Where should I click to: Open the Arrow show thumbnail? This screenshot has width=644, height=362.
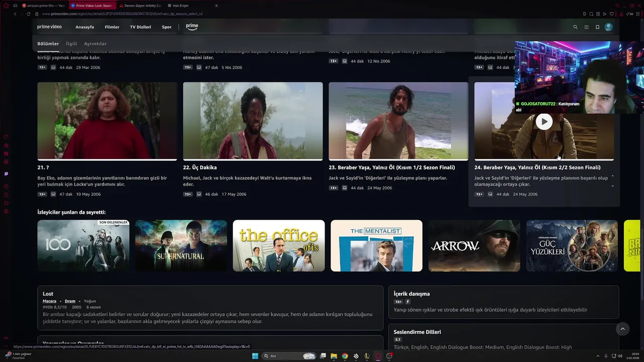click(x=474, y=245)
